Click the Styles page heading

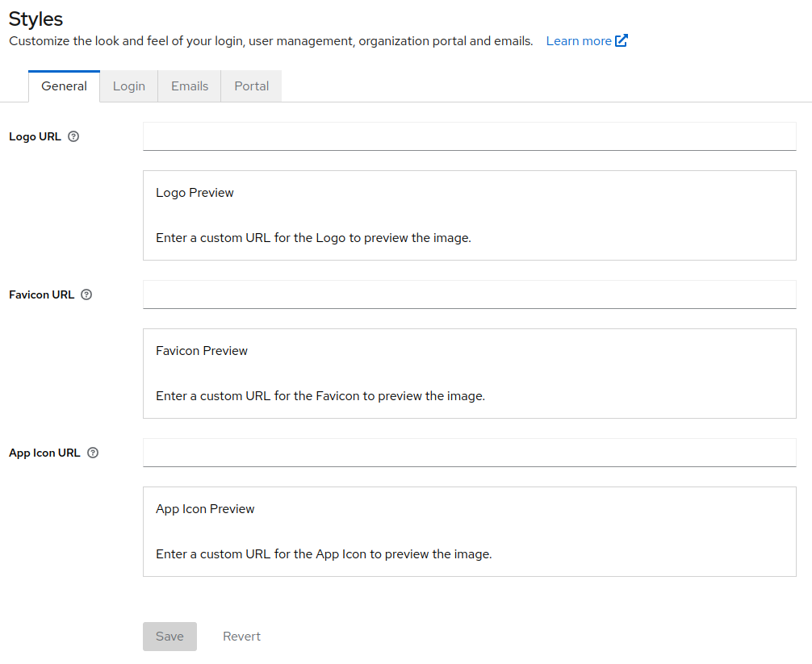pyautogui.click(x=36, y=19)
